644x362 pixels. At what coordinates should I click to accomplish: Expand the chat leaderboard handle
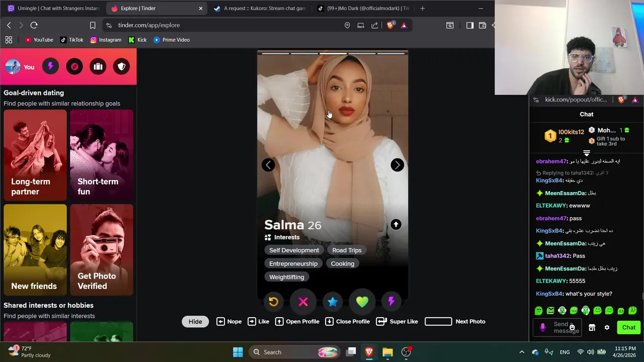coord(587,153)
